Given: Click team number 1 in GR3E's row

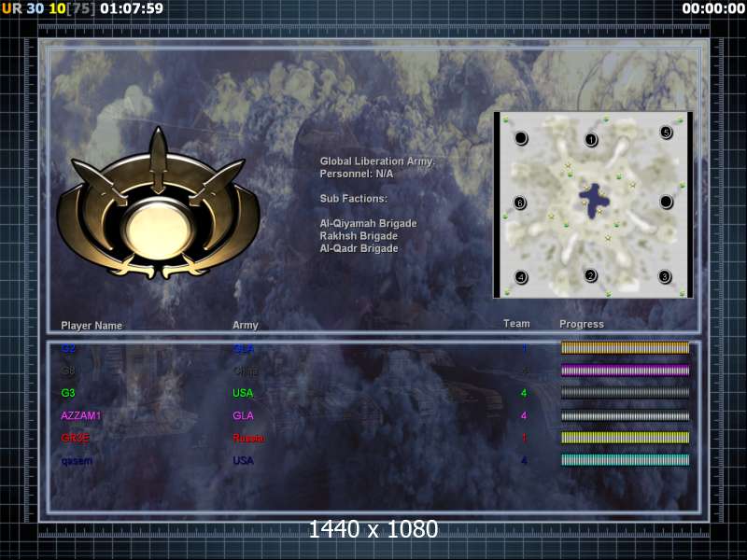Looking at the screenshot, I should (524, 438).
